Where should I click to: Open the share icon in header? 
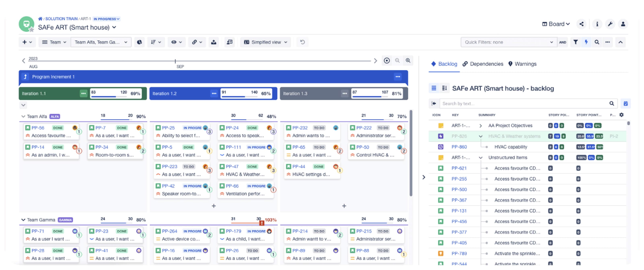pos(581,24)
